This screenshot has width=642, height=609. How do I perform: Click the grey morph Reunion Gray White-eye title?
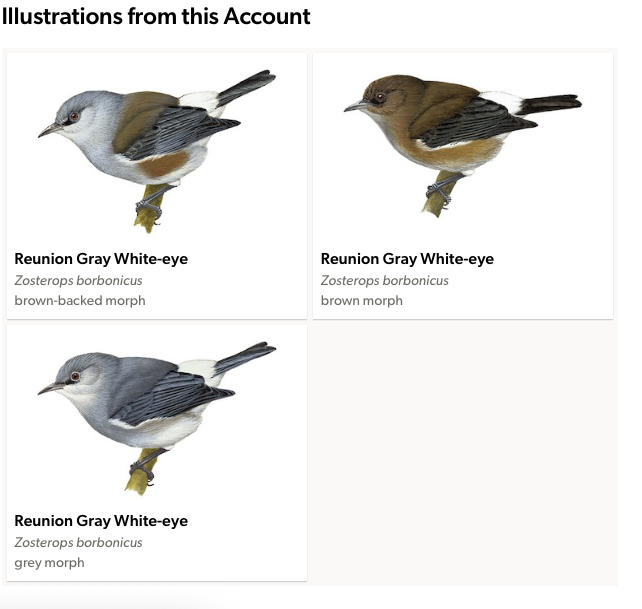101,521
